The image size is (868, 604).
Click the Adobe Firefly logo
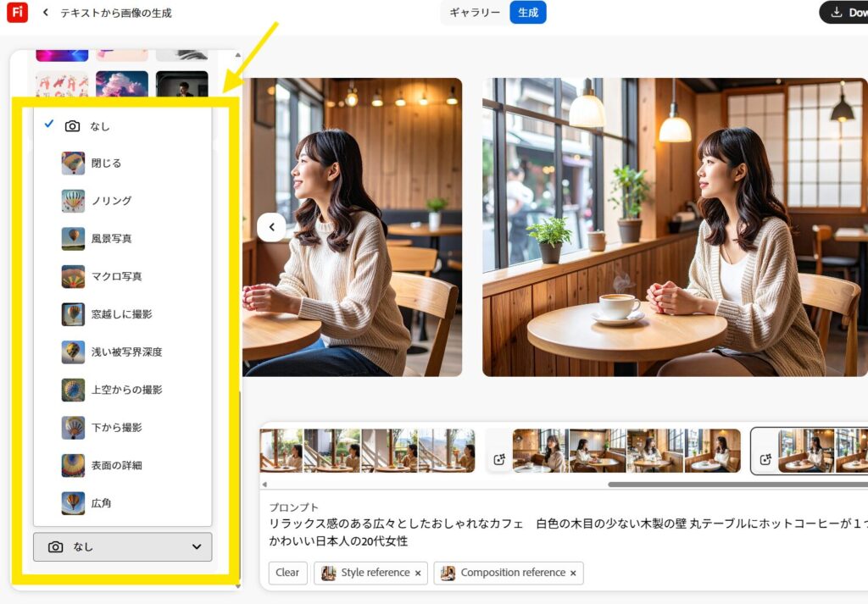(17, 12)
